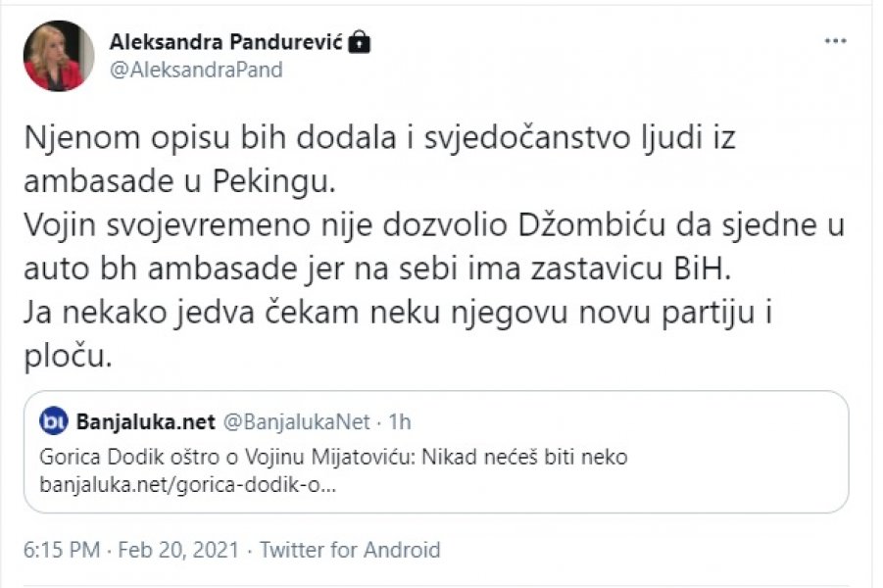The height and width of the screenshot is (588, 883).
Task: Select the Banjaluka.net account name
Action: pyautogui.click(x=145, y=422)
